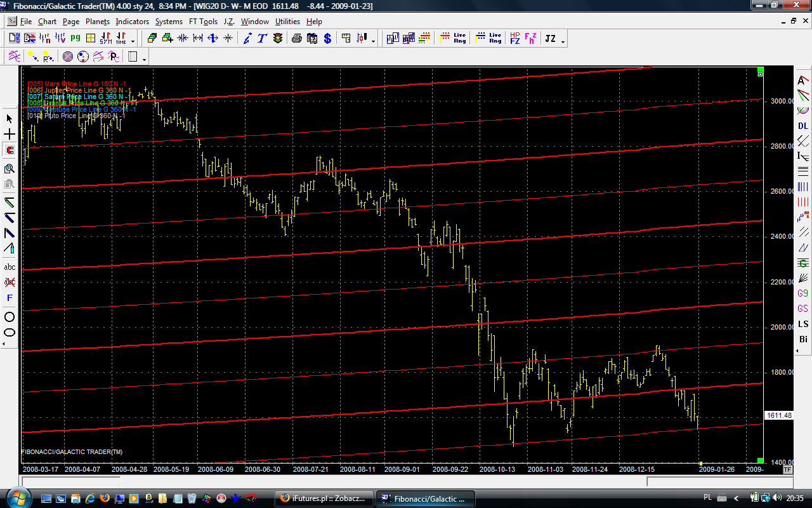The width and height of the screenshot is (812, 508).
Task: Click the traffic light icon
Action: click(x=278, y=39)
